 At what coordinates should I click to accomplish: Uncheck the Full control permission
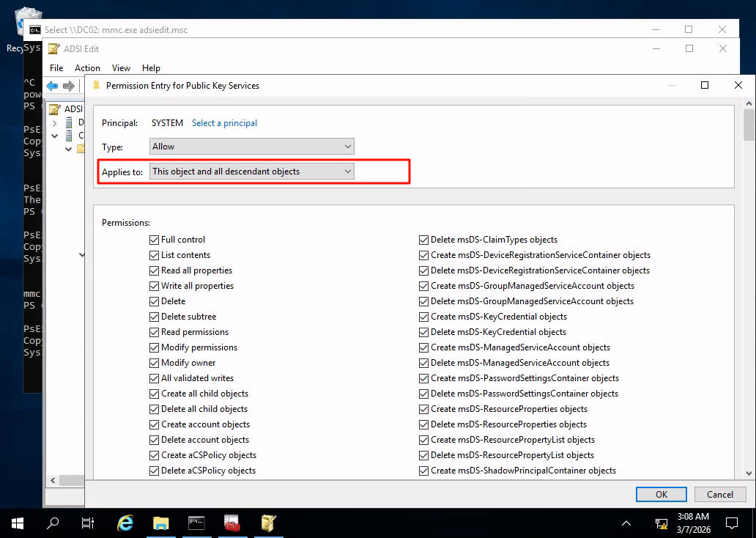click(155, 240)
